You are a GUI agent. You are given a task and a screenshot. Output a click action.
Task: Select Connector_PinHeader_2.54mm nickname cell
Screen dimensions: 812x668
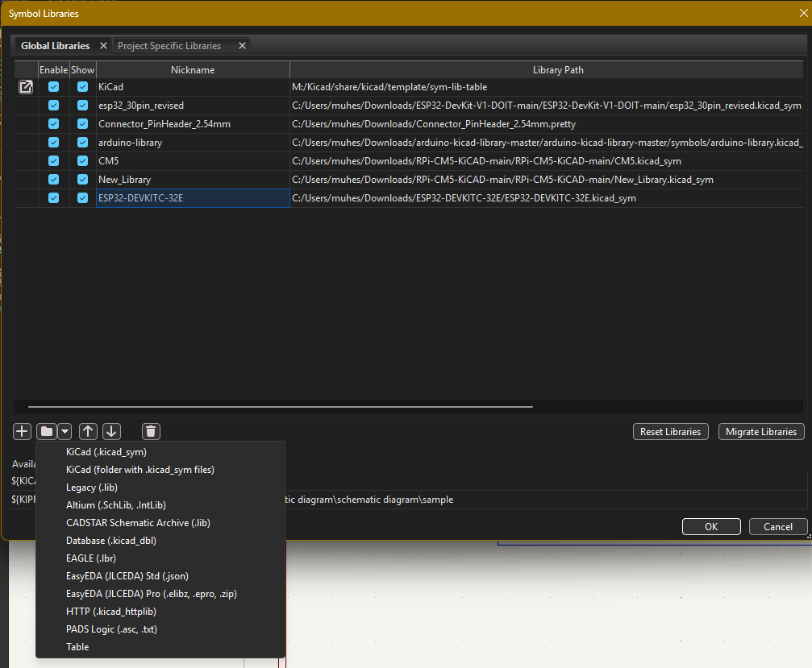click(x=193, y=124)
